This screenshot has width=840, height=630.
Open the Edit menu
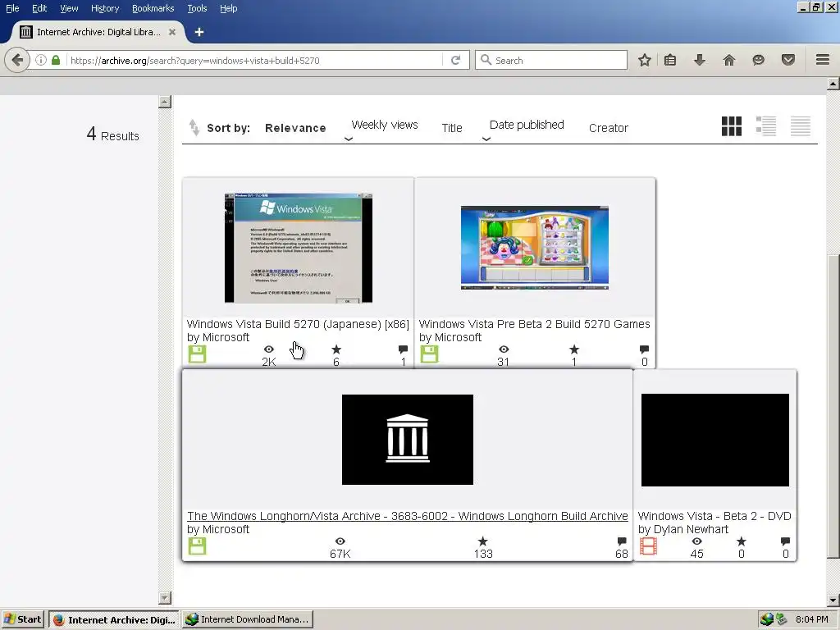(x=39, y=8)
